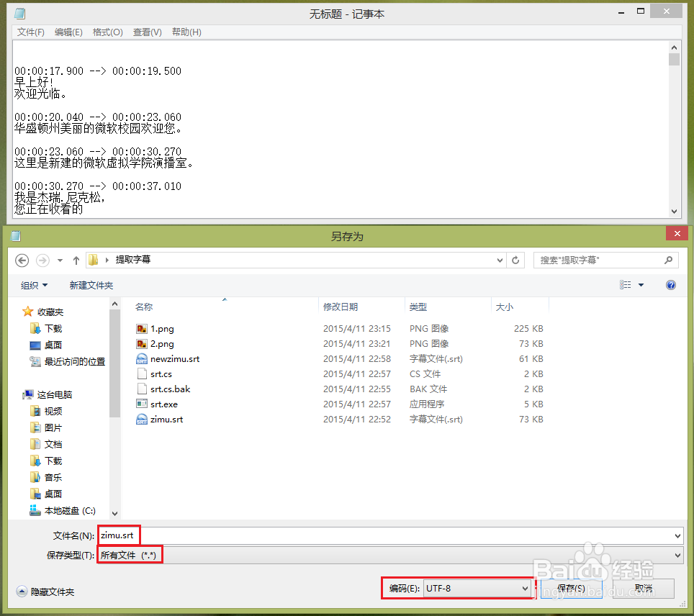Select the 2.png file
The image size is (694, 616).
click(162, 344)
